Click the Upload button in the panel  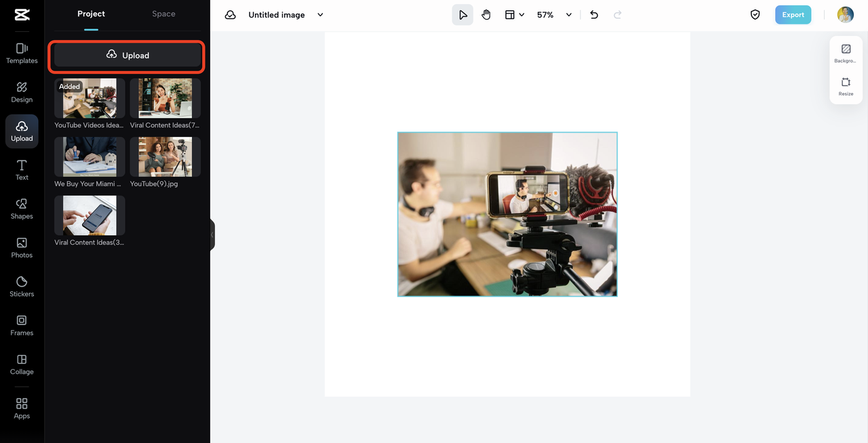(127, 56)
